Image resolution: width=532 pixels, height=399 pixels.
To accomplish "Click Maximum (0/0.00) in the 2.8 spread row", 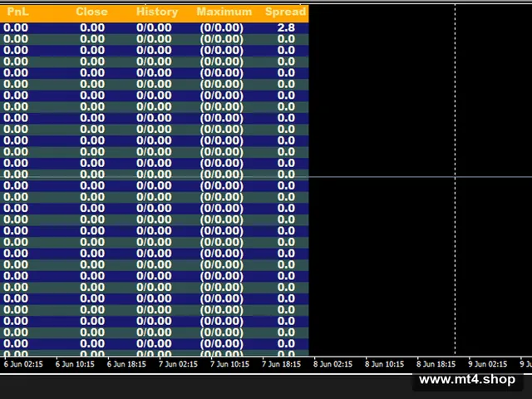I will tap(222, 27).
